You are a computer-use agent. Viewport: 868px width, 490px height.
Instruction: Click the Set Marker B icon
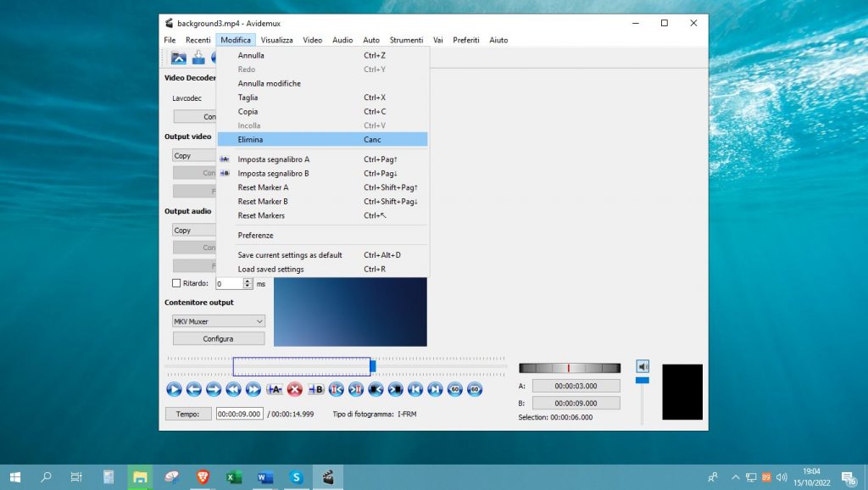pyautogui.click(x=315, y=389)
